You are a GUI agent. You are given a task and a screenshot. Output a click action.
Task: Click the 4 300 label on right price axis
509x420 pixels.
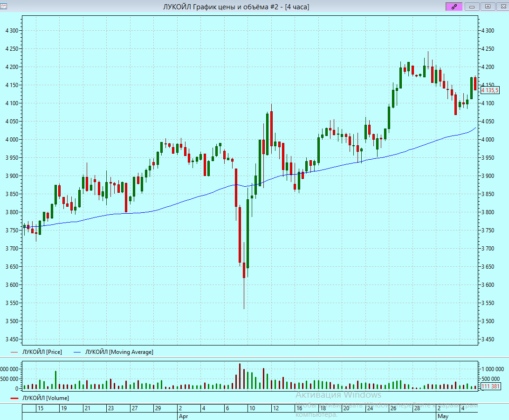(488, 30)
